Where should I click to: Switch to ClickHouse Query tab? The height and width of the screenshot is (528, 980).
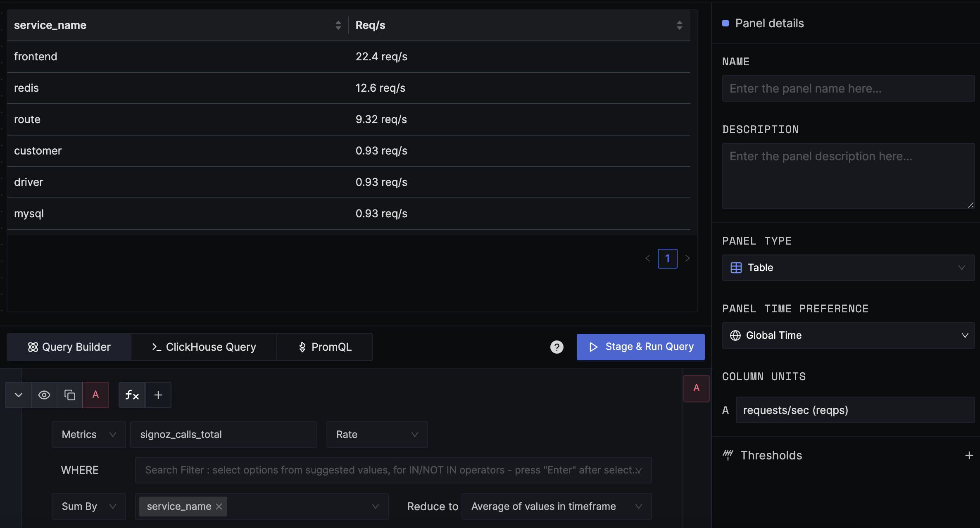[204, 347]
